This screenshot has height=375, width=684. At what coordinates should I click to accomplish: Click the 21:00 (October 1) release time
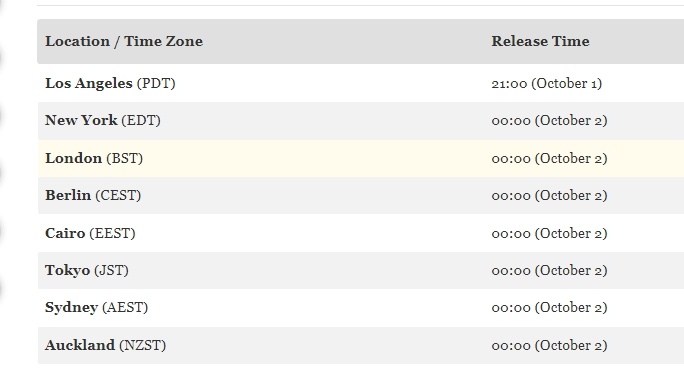[x=547, y=83]
